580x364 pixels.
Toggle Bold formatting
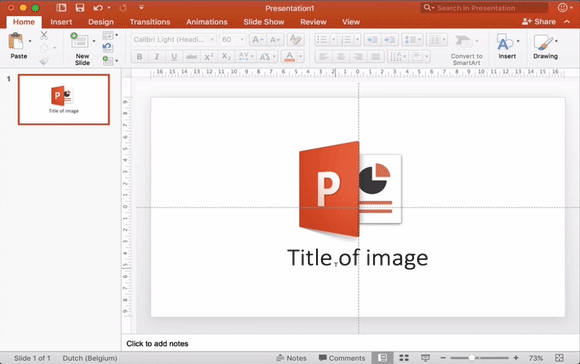coord(139,57)
